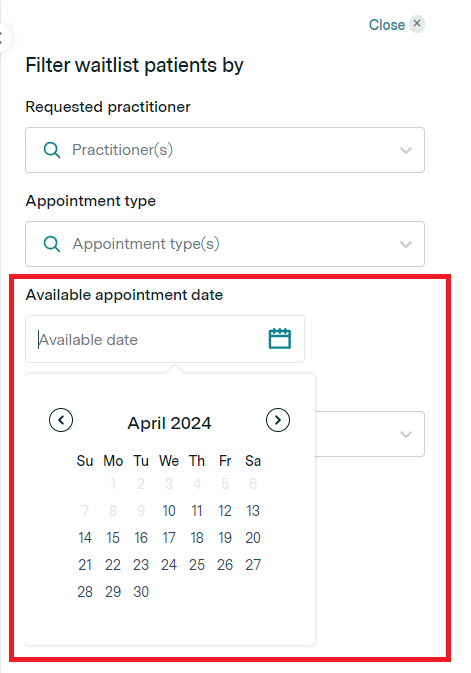Click the calendar icon in date field
The height and width of the screenshot is (673, 471).
[x=280, y=338]
